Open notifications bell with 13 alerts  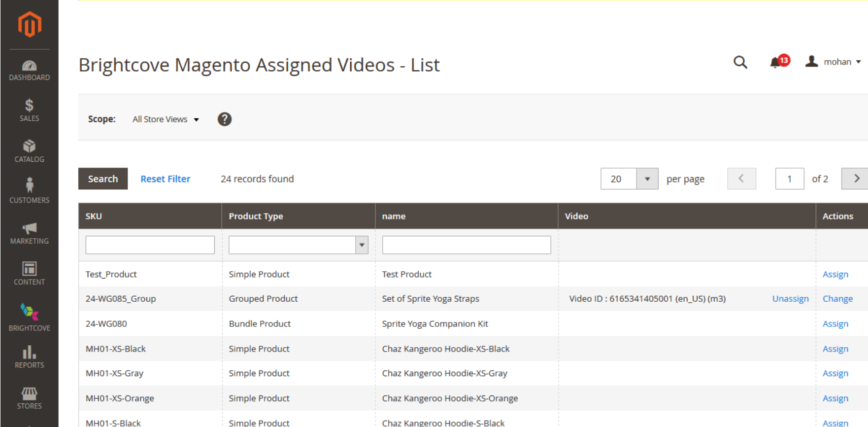point(779,62)
